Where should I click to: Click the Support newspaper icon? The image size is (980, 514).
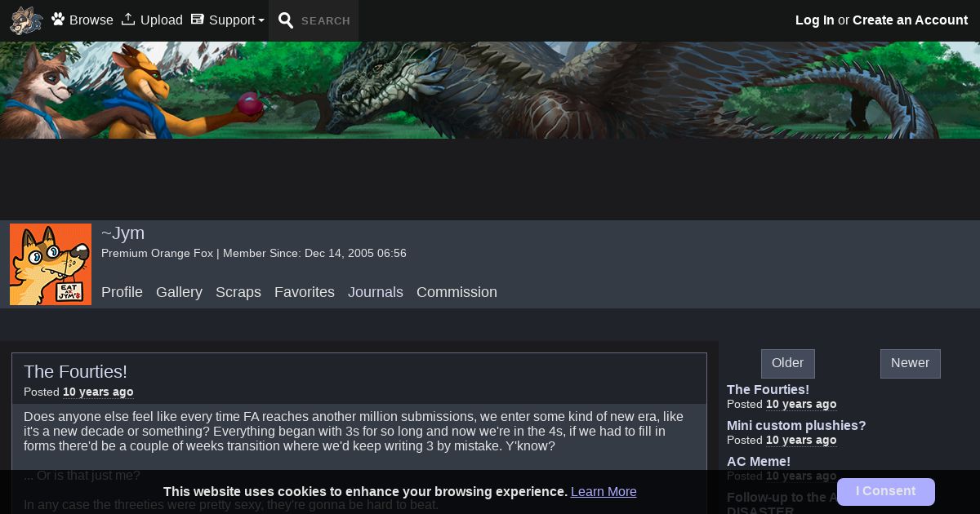coord(197,19)
